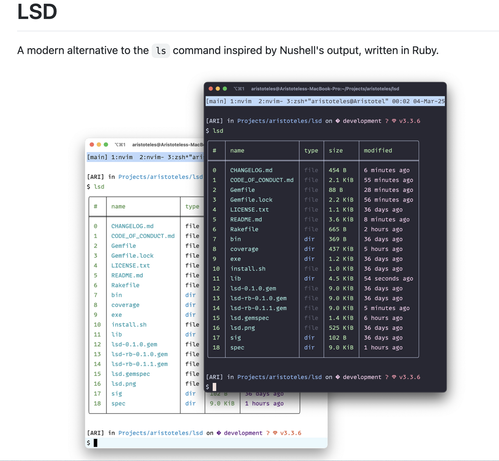Viewport: 499px width, 461px height.
Task: Click the "8 minutes ago" modified value
Action: pyautogui.click(x=387, y=219)
